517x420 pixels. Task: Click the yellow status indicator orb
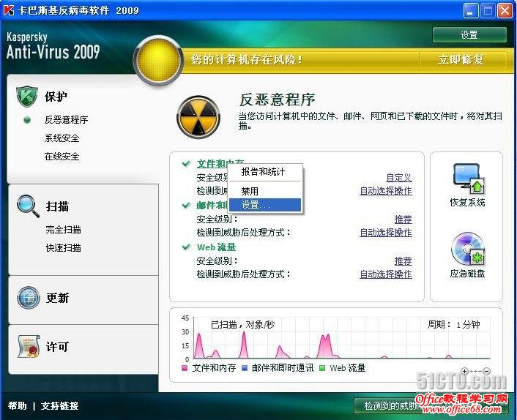click(158, 60)
